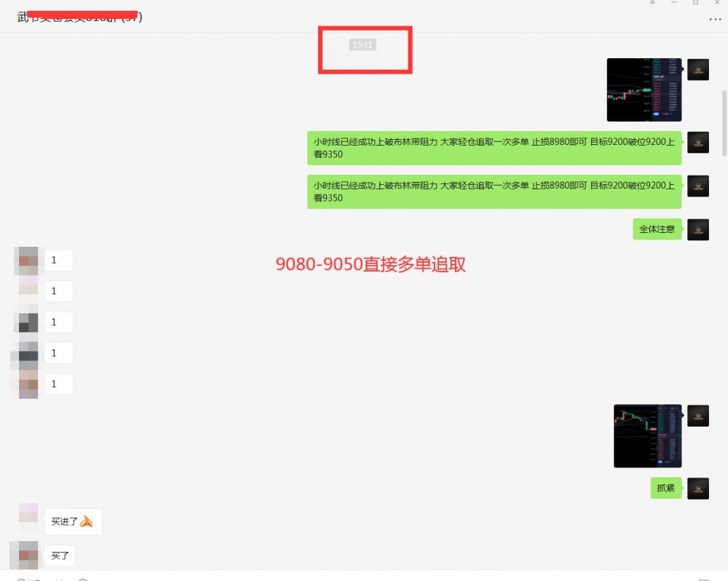Select the 全体注意 message bubble

pyautogui.click(x=657, y=229)
